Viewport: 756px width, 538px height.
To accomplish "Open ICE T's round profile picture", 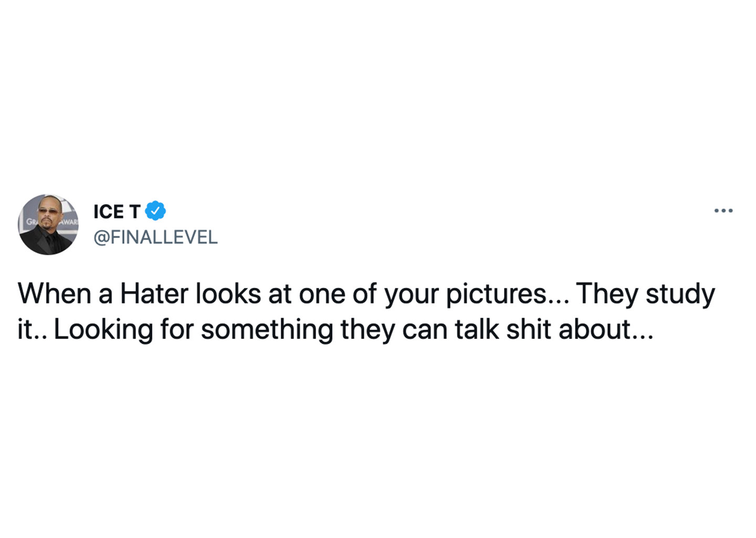I will (48, 225).
